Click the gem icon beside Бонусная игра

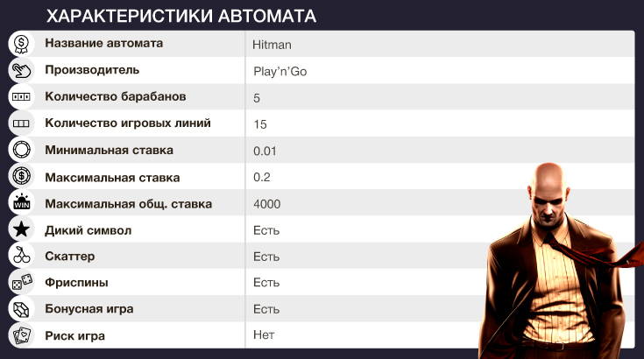click(20, 309)
